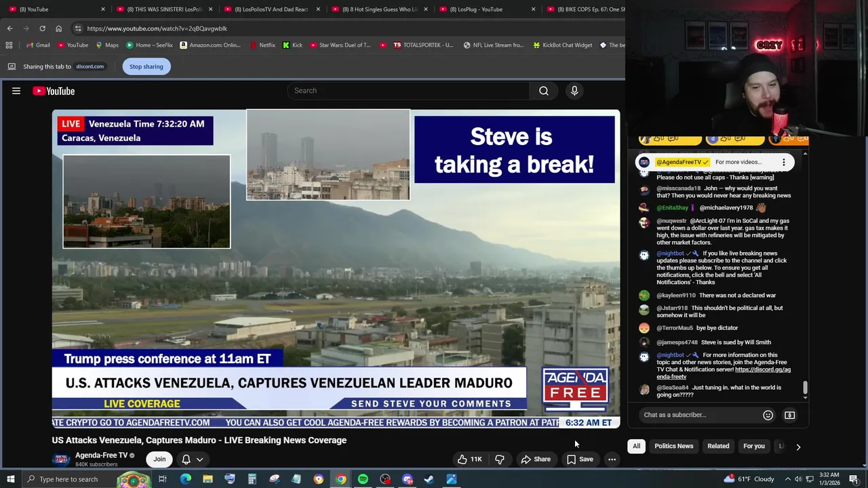
Task: Select the Politics News chip
Action: pyautogui.click(x=673, y=446)
